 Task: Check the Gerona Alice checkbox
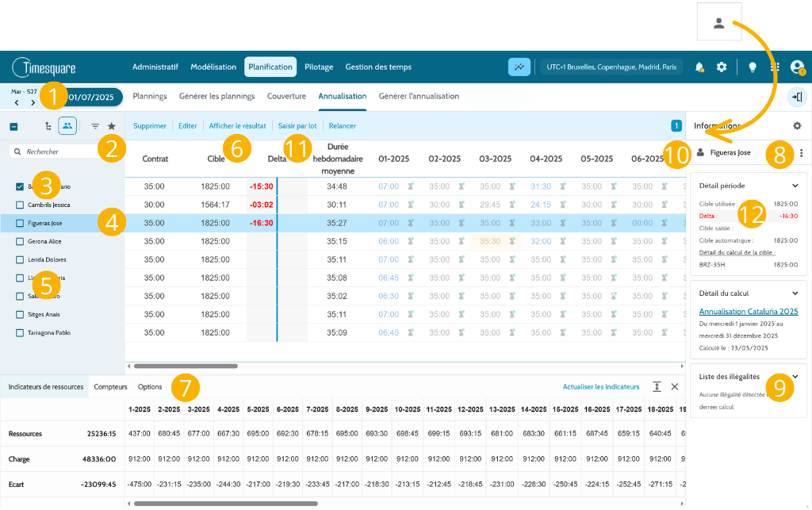pos(20,241)
